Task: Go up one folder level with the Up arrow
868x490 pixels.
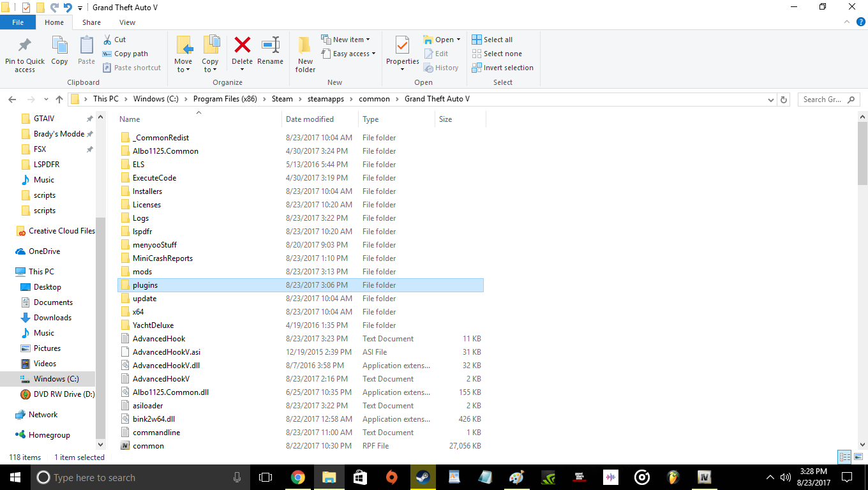Action: click(x=59, y=100)
